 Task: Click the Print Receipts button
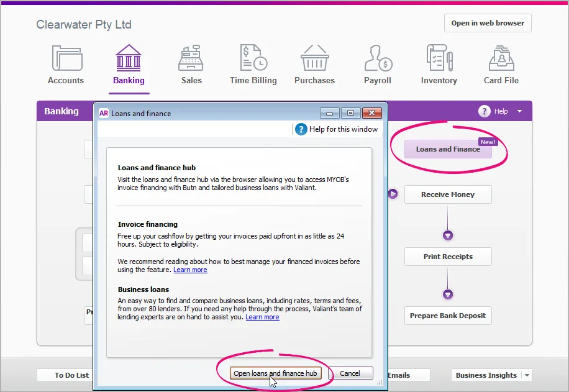click(448, 257)
